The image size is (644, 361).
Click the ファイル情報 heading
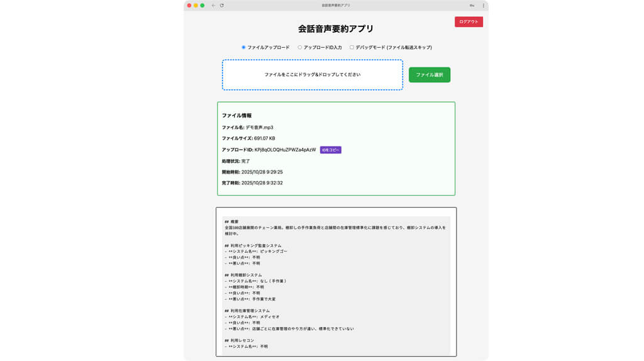[236, 115]
